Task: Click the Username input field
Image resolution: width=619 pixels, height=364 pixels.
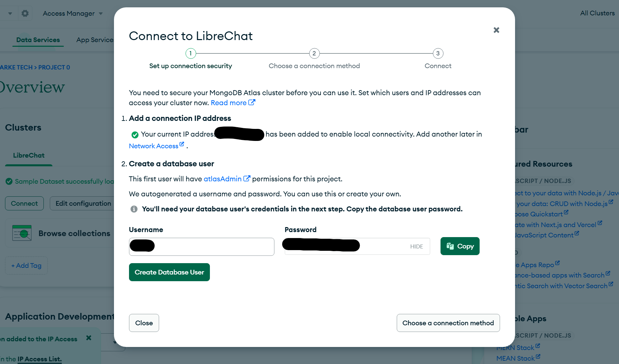Action: point(202,247)
